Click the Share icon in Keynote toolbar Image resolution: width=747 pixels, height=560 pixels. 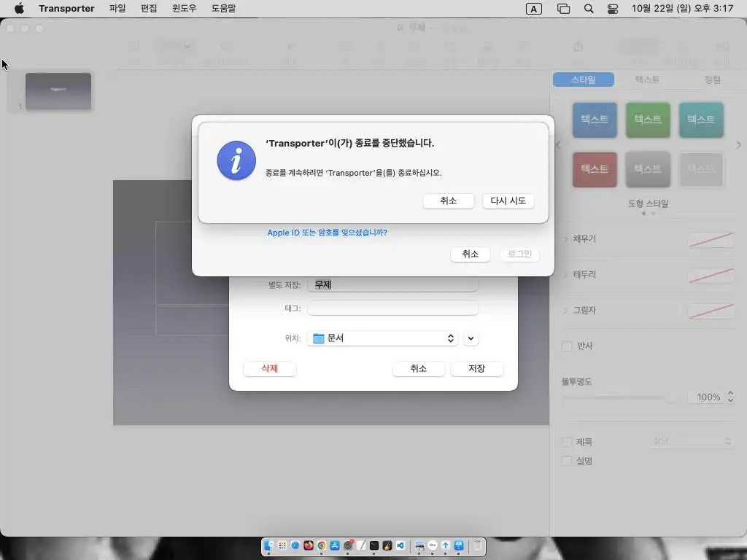tap(578, 47)
